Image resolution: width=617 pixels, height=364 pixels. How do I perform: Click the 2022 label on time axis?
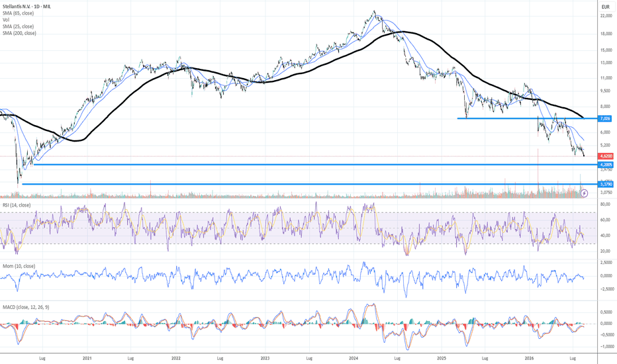[176, 359]
